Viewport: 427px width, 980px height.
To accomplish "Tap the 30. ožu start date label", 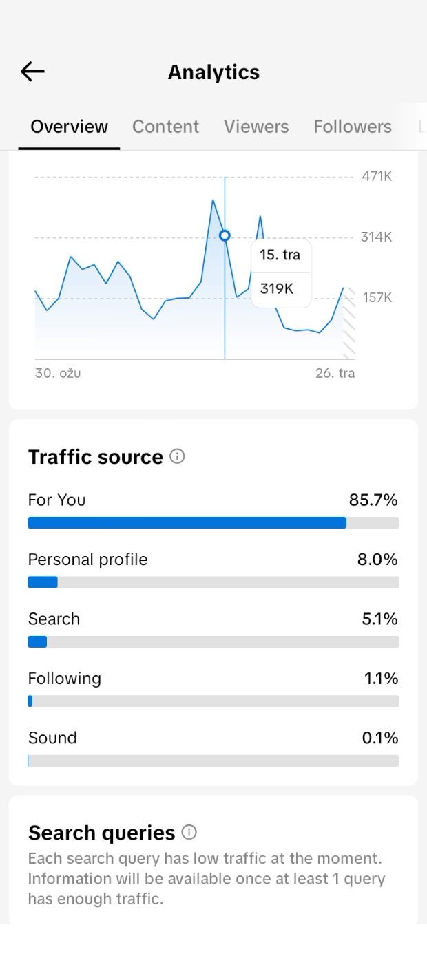I will coord(58,374).
